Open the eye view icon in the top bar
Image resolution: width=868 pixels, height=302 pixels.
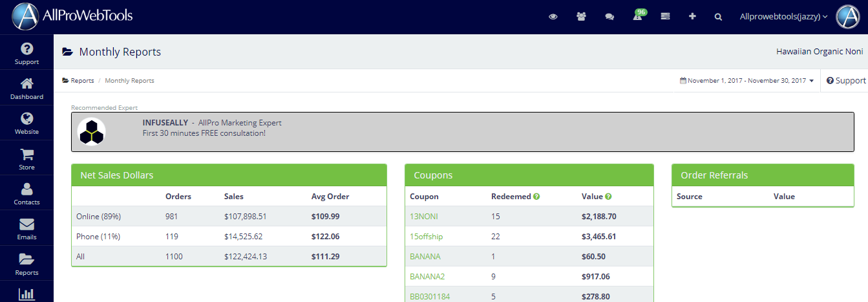click(x=553, y=17)
